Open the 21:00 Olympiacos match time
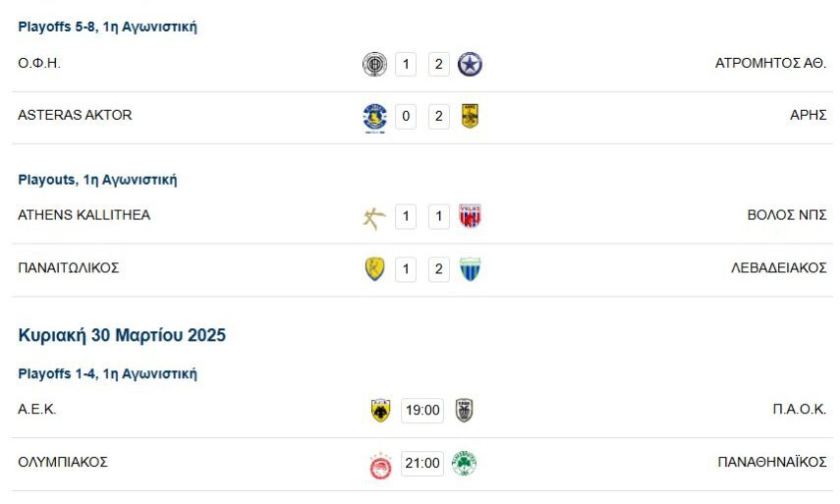 click(422, 464)
